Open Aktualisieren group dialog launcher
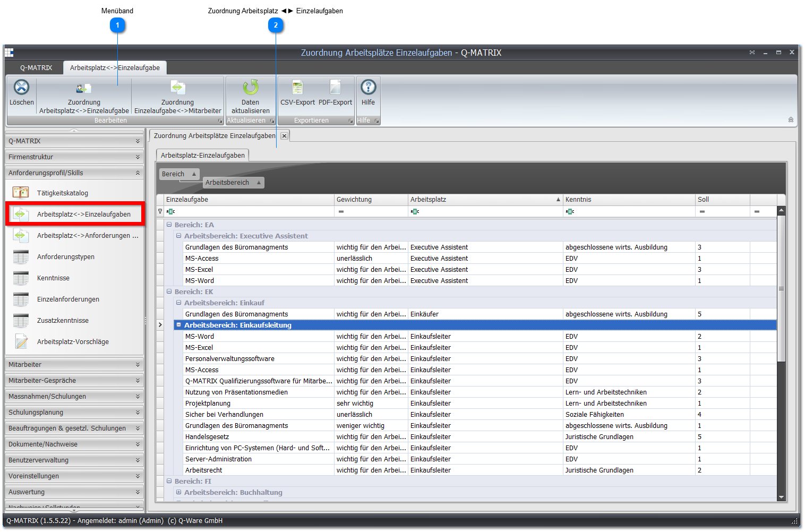Screen dimensions: 805x532 pos(272,121)
